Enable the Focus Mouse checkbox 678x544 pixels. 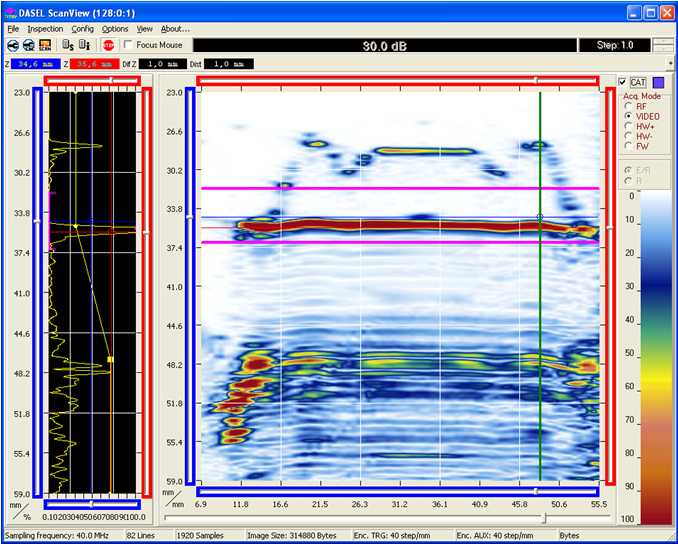pyautogui.click(x=128, y=45)
